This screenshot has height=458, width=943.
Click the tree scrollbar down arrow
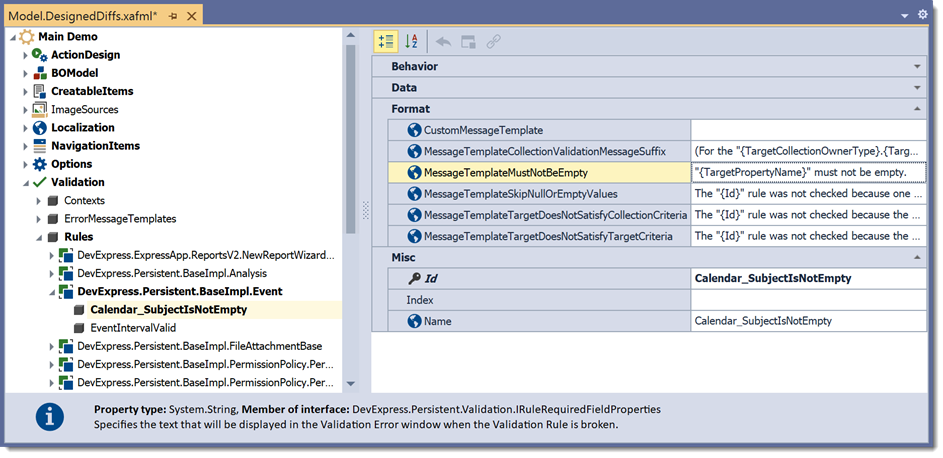351,384
